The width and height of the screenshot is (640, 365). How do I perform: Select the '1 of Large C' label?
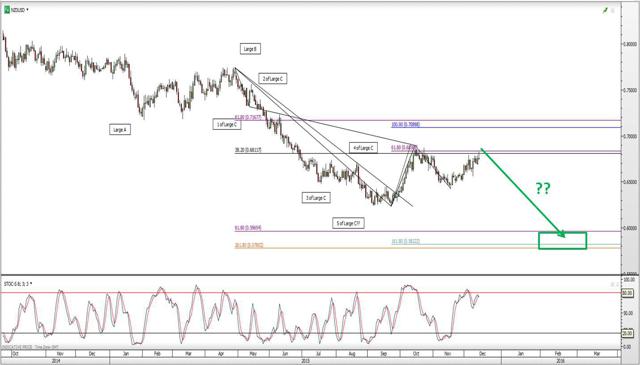coord(227,124)
